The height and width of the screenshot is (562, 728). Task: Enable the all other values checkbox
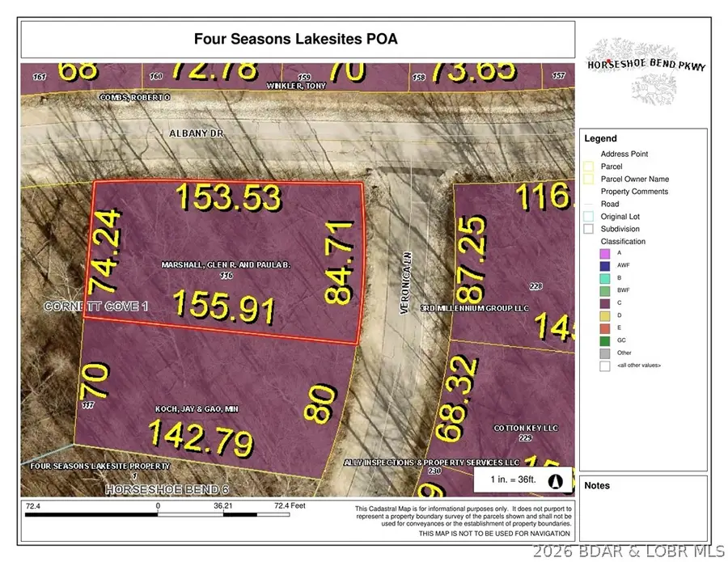pos(603,366)
